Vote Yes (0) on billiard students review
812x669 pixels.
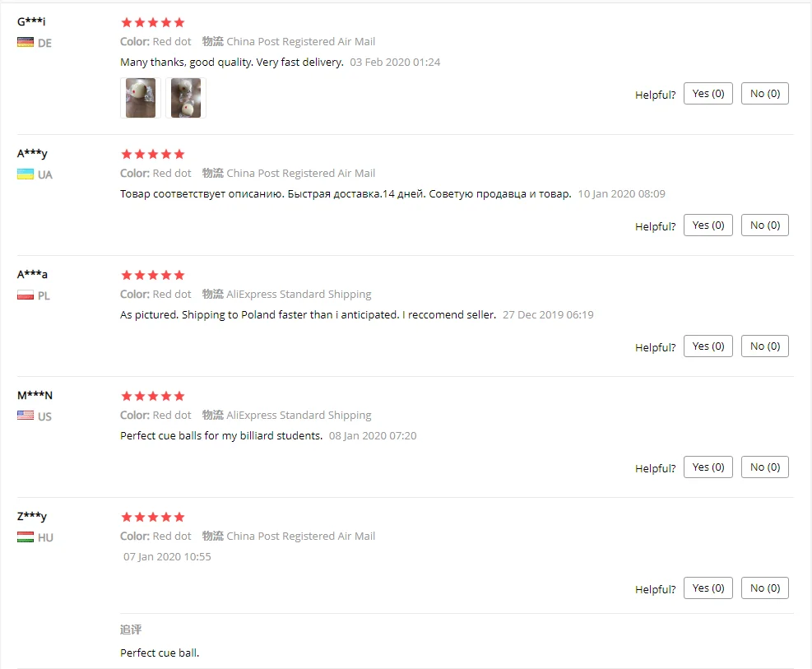coord(708,467)
